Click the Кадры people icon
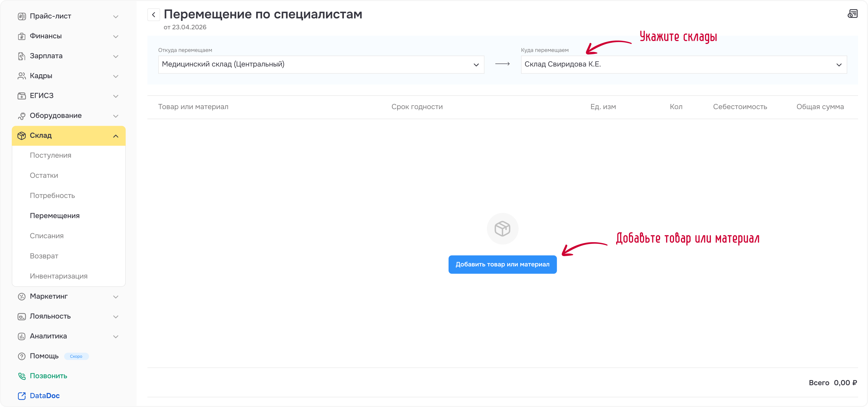Image resolution: width=868 pixels, height=407 pixels. (x=22, y=76)
